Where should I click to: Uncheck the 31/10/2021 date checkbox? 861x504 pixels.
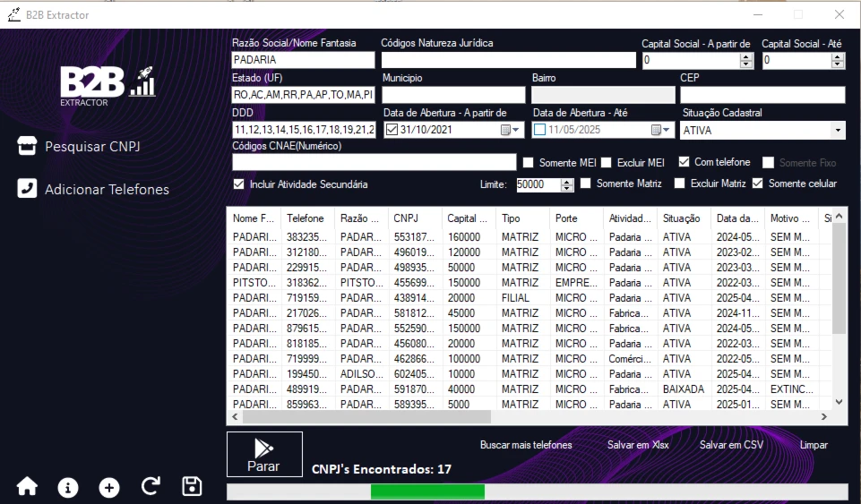click(x=392, y=130)
